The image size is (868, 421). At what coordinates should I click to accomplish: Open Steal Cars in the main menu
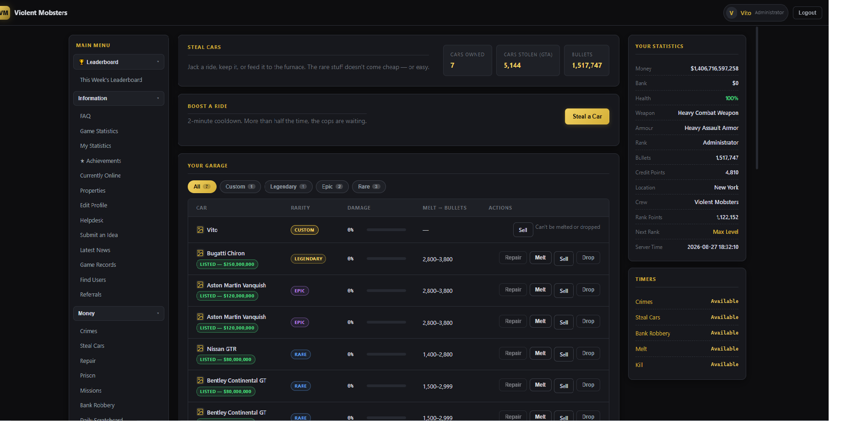click(92, 346)
